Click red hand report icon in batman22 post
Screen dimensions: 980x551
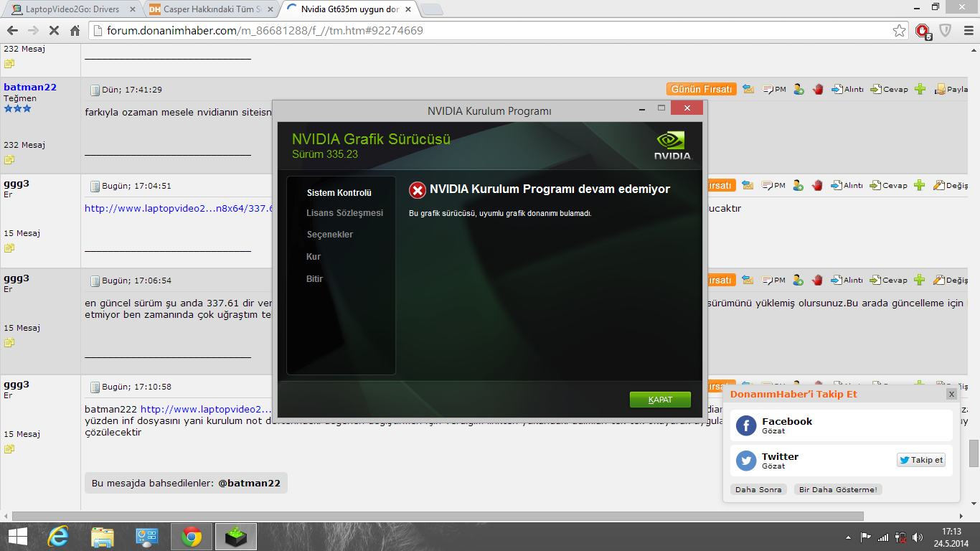click(x=818, y=90)
